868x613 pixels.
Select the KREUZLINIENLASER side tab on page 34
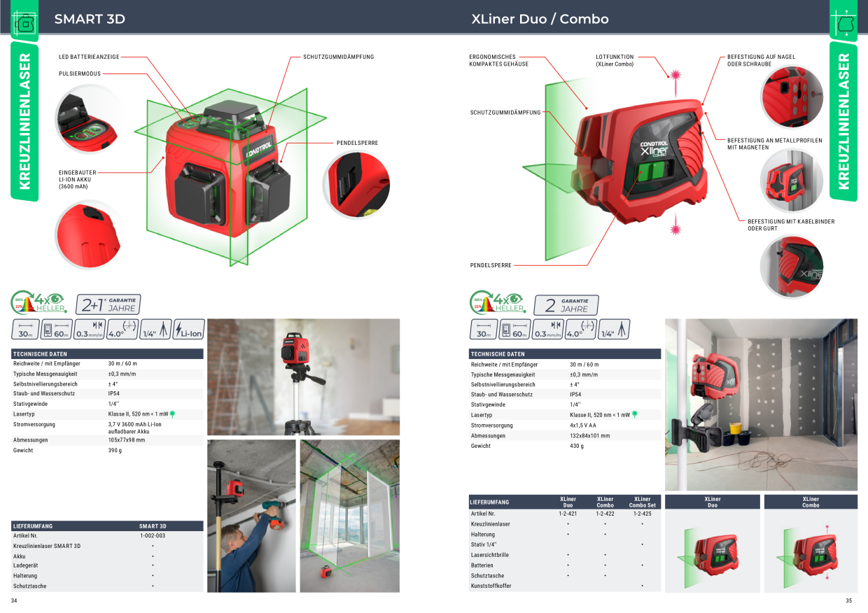point(24,121)
